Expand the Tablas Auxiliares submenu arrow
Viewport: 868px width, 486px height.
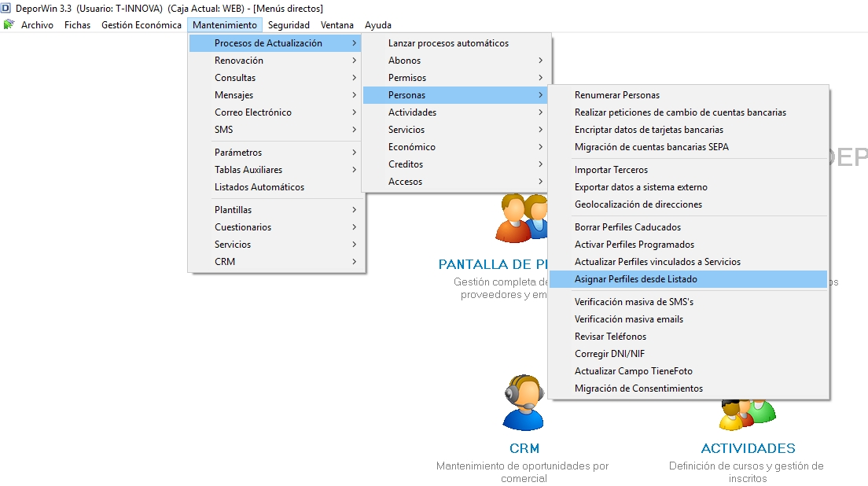(x=355, y=170)
